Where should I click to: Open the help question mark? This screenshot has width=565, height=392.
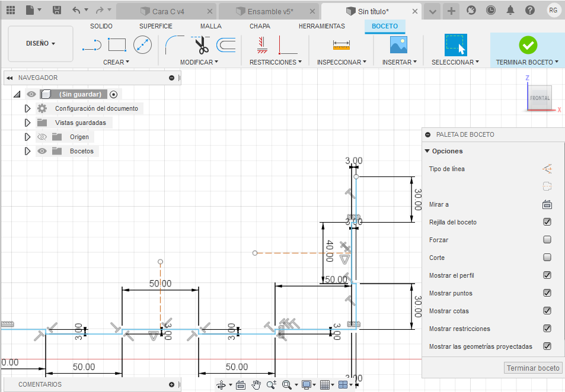coord(529,11)
